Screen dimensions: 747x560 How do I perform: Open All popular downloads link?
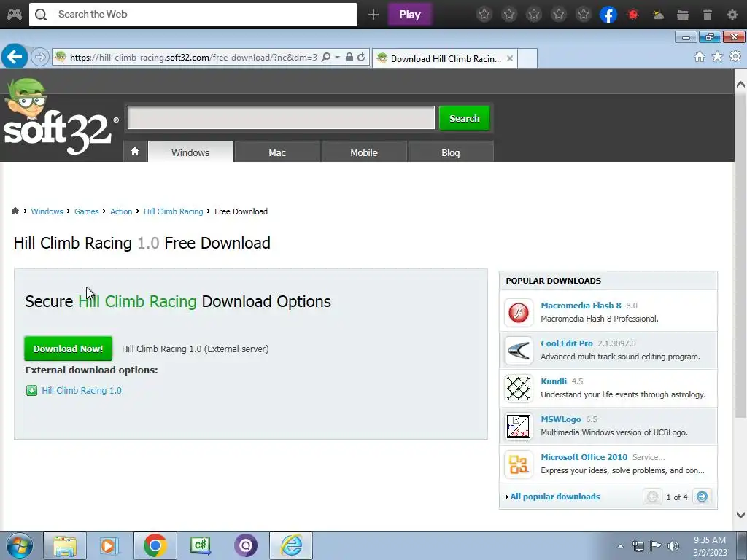(555, 497)
